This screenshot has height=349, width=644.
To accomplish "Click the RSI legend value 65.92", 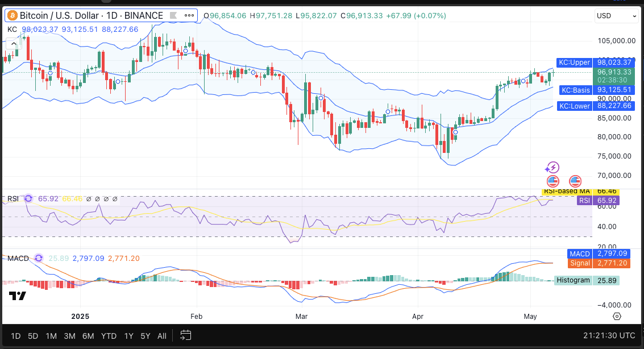I will pyautogui.click(x=48, y=199).
